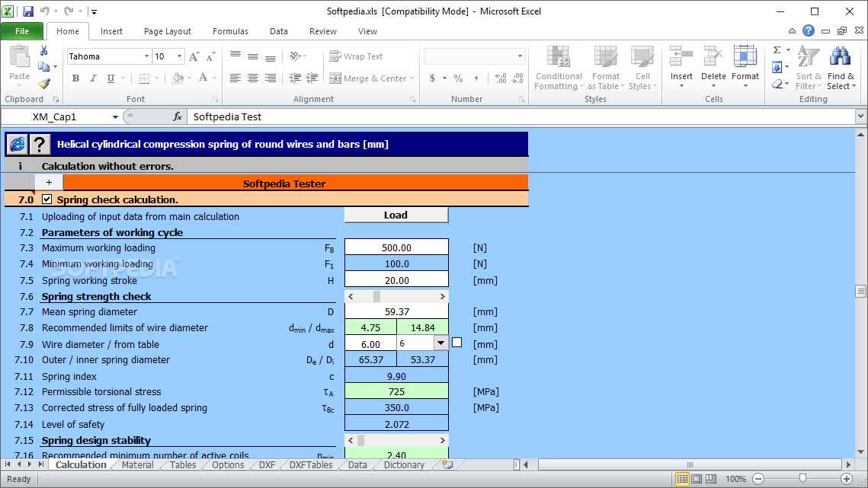Open cell borders tool

[145, 78]
